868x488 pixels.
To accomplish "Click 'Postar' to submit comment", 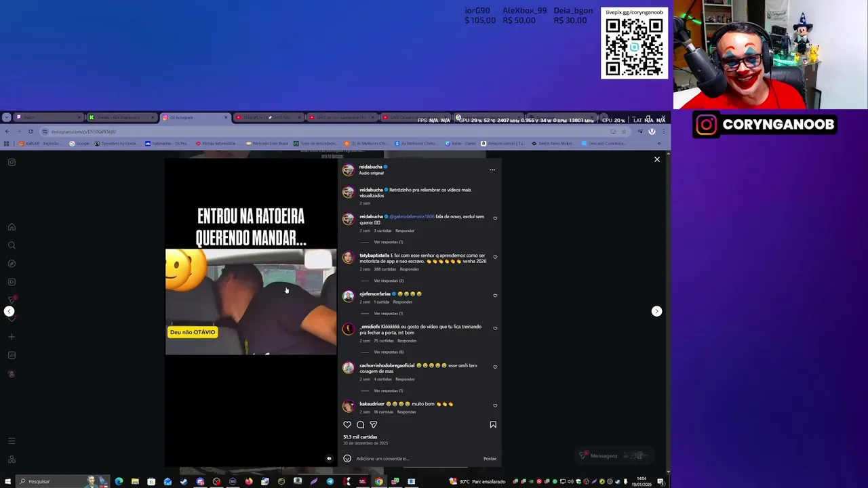I will (490, 459).
